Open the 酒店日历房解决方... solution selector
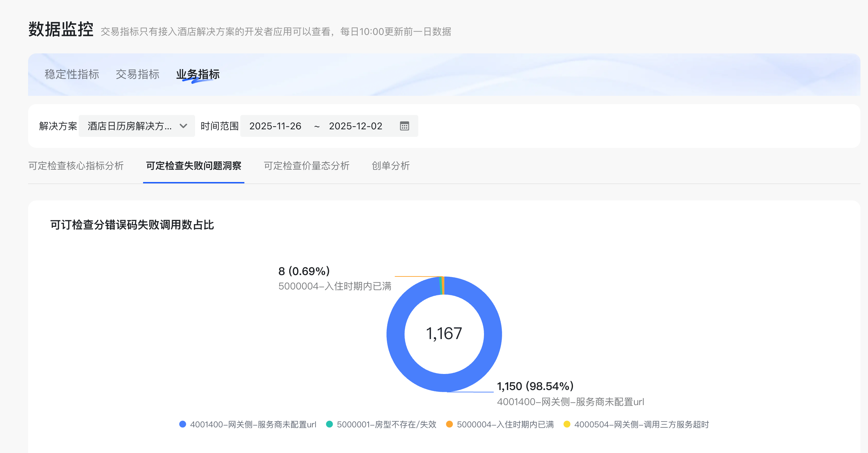Image resolution: width=868 pixels, height=453 pixels. pos(129,126)
